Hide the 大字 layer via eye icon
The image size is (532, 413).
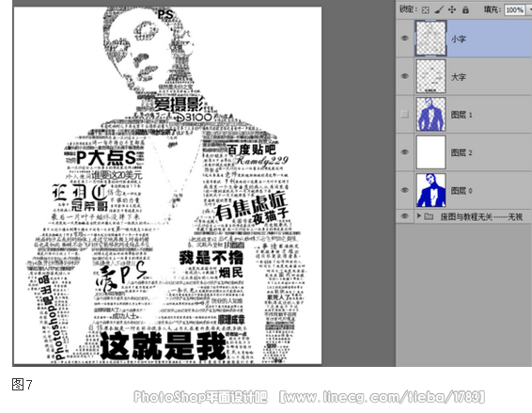coord(404,76)
